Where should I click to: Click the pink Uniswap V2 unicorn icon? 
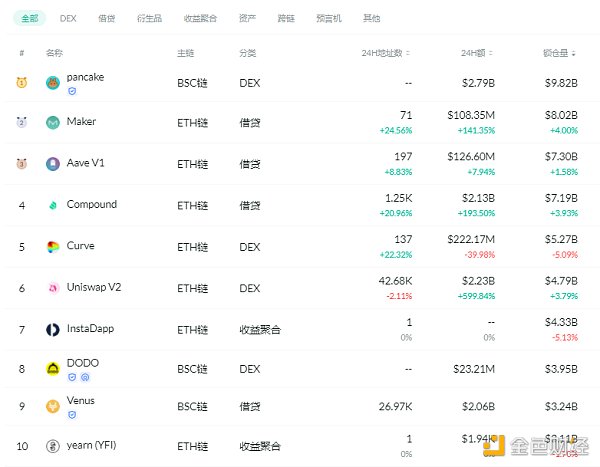coord(52,287)
